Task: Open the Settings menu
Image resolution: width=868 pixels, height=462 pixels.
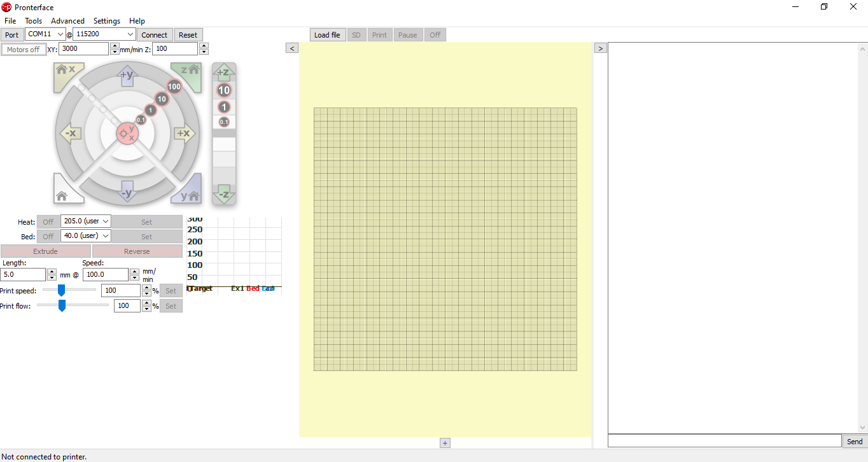Action: [107, 21]
